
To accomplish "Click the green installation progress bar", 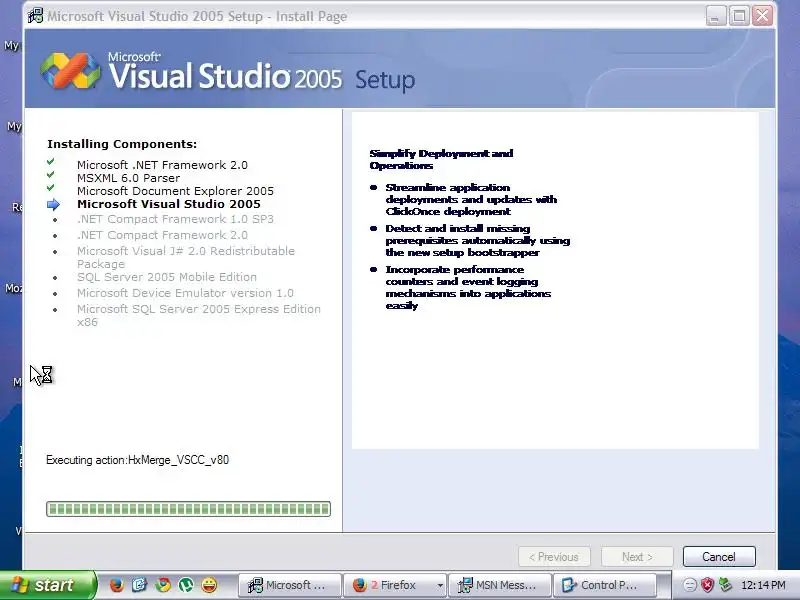I will pos(188,509).
